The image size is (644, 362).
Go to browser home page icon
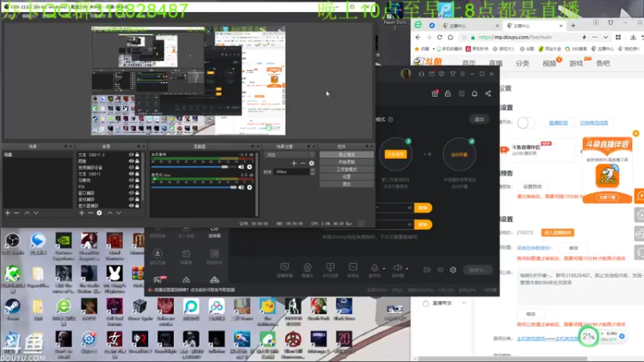point(451,37)
